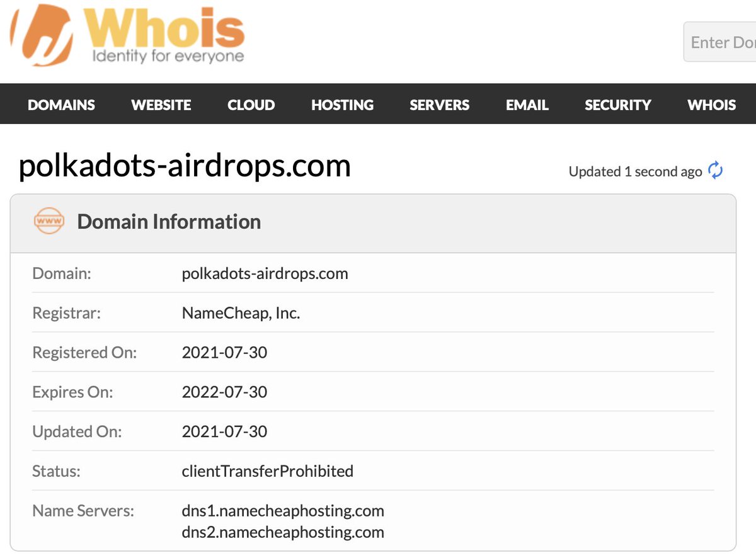Click the www globe icon beside Domain Information

[x=49, y=222]
